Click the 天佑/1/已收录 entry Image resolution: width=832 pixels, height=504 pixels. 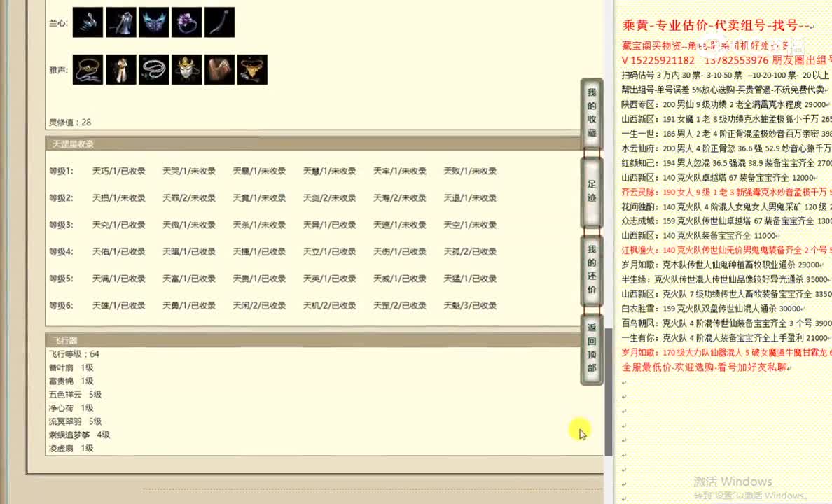tap(119, 251)
